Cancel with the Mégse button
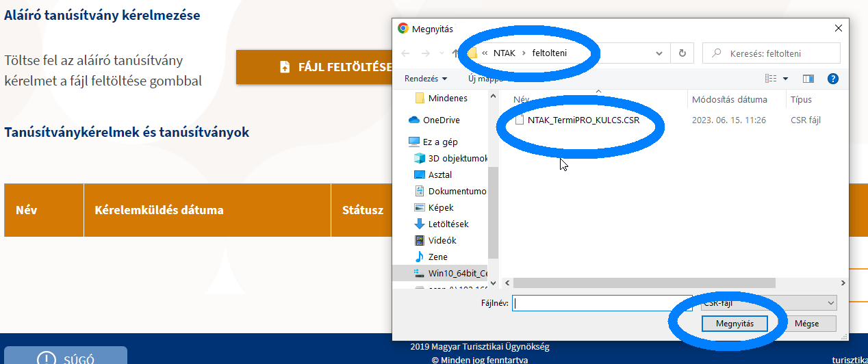The image size is (868, 364). [x=806, y=324]
